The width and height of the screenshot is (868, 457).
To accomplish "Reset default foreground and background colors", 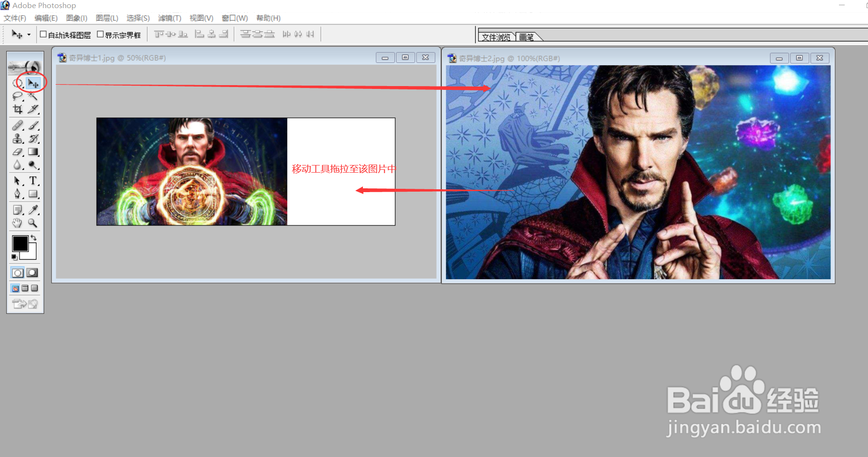I will pos(15,257).
